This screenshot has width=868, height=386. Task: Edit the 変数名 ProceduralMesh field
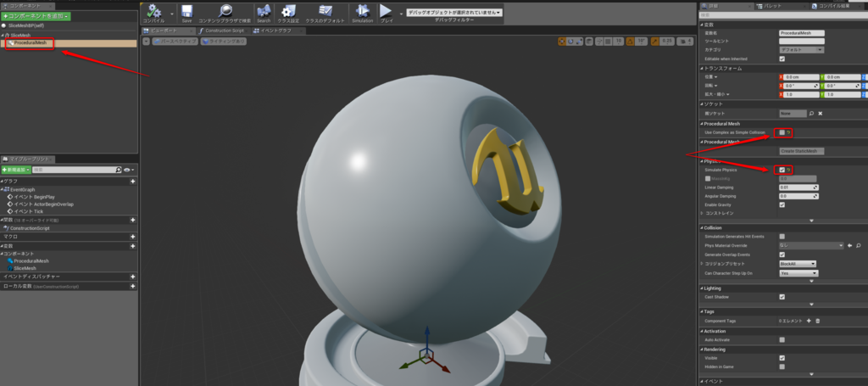click(802, 33)
